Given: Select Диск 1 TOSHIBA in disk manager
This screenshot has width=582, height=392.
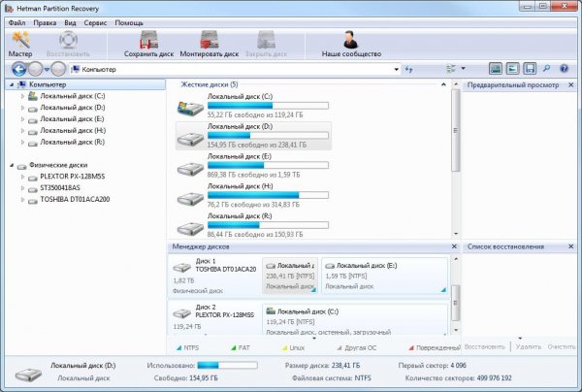Looking at the screenshot, I should pos(215,276).
